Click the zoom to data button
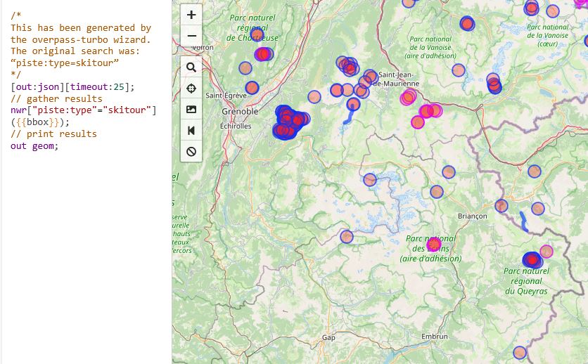The width and height of the screenshot is (588, 364). (191, 131)
